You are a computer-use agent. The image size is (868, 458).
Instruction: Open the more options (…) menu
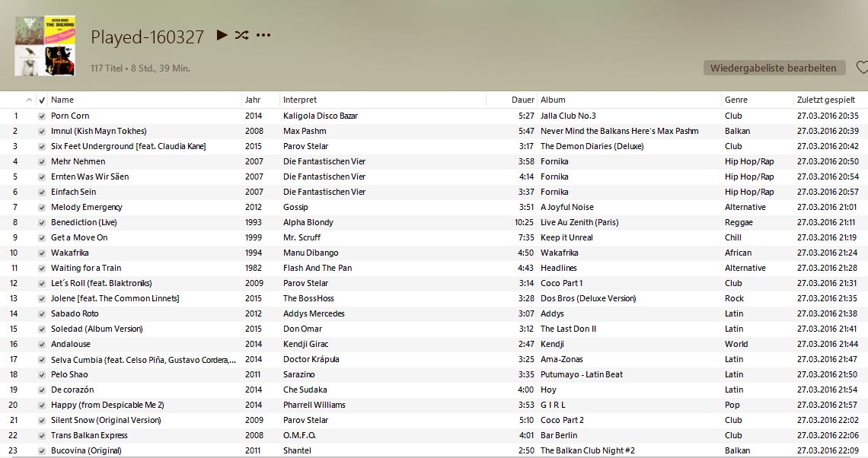[263, 35]
